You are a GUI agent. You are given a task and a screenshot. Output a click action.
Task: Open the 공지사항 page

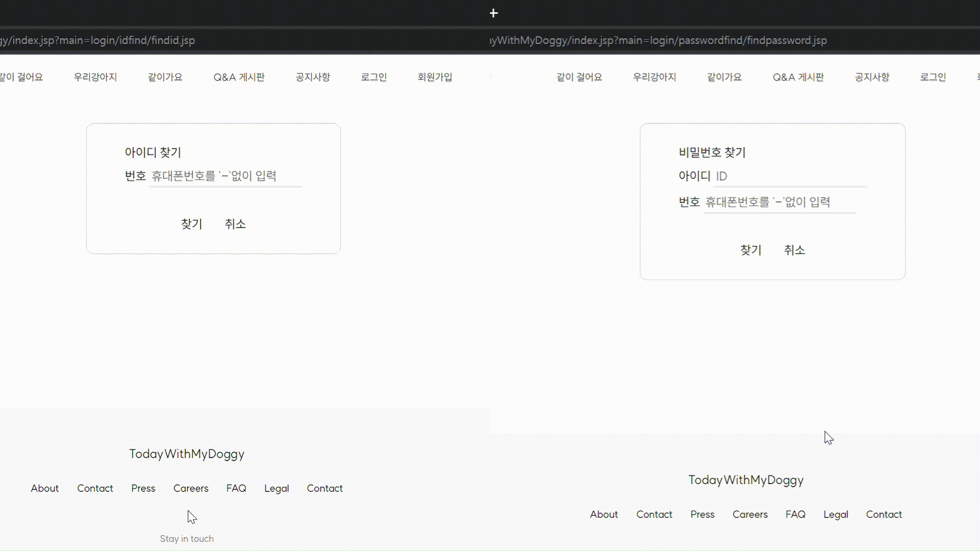[x=313, y=77]
